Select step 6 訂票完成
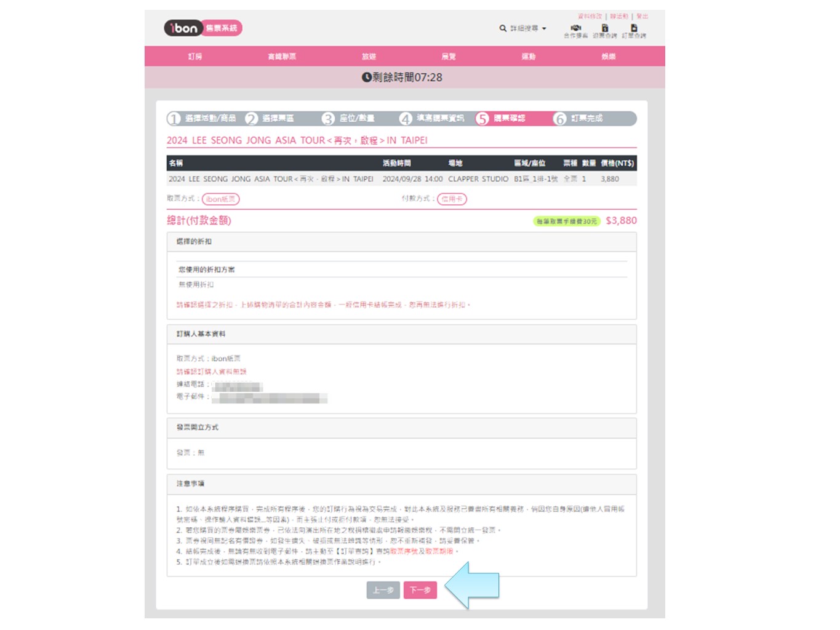The image size is (840, 630). tap(578, 118)
